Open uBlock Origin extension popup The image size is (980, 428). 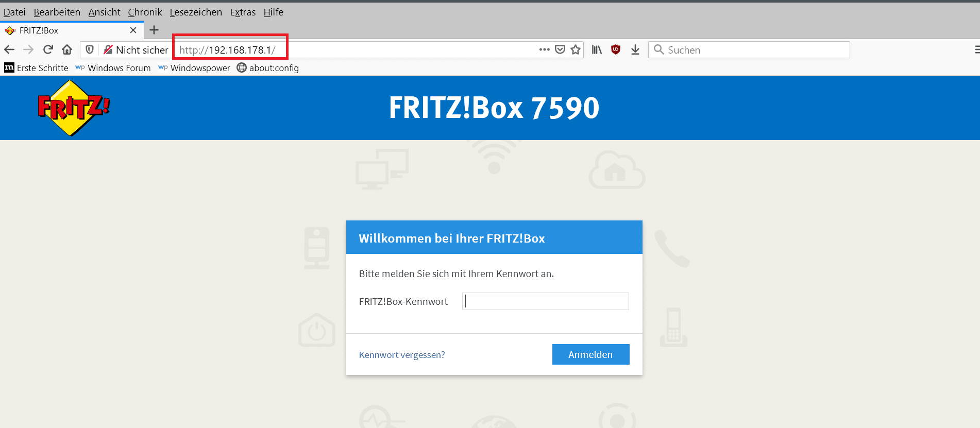[x=616, y=49]
